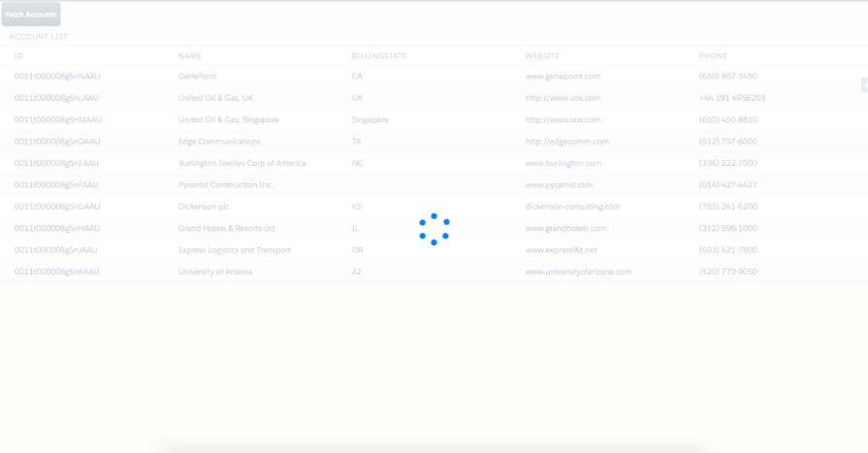Click the Fetch Accounts button
The height and width of the screenshot is (453, 868).
tap(31, 14)
